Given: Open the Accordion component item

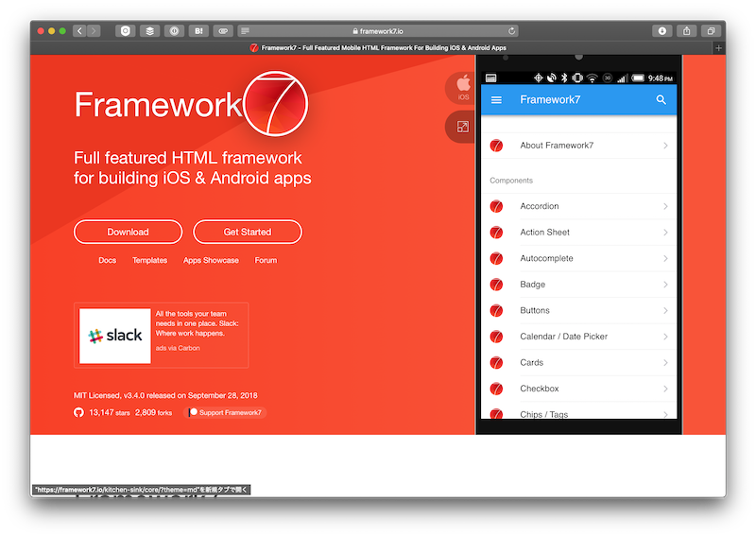Looking at the screenshot, I should click(x=578, y=206).
